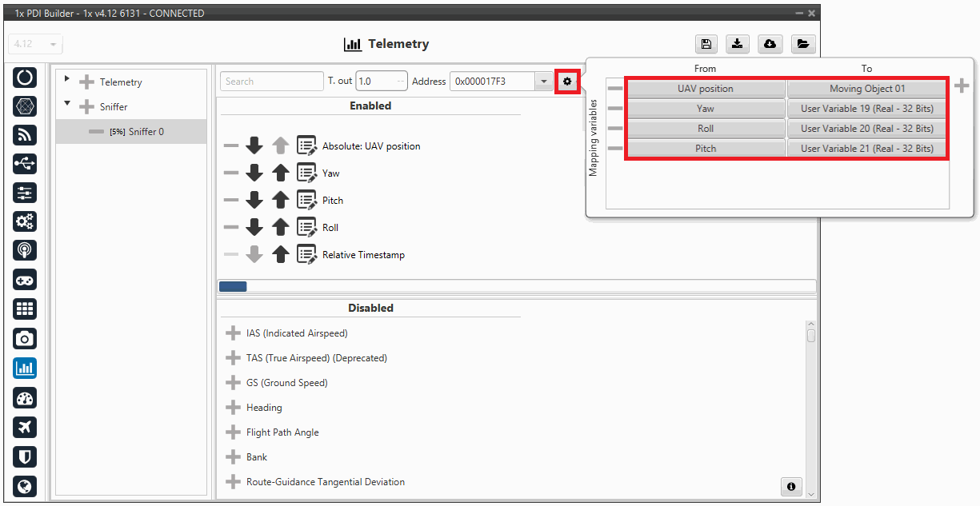This screenshot has height=506, width=980.
Task: Open the globe icon at the sidebar bottom
Action: point(25,485)
